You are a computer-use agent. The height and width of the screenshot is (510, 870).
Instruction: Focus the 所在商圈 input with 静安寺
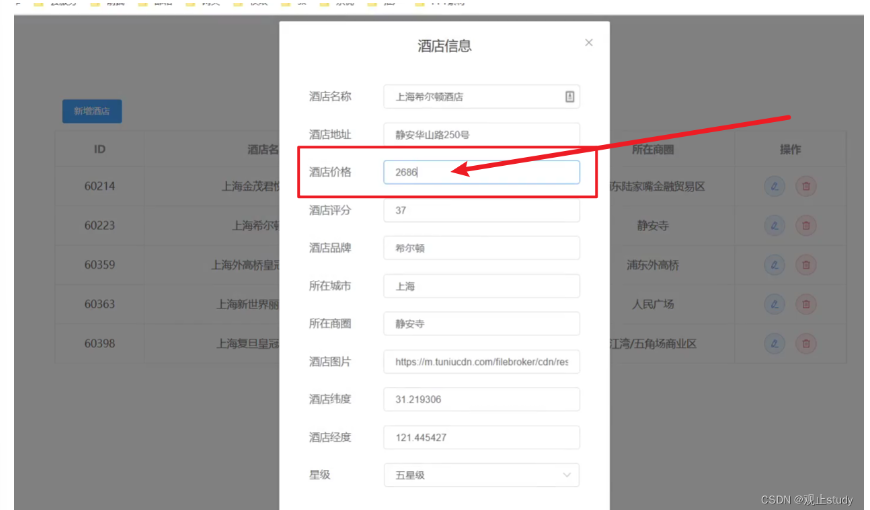[x=482, y=324]
